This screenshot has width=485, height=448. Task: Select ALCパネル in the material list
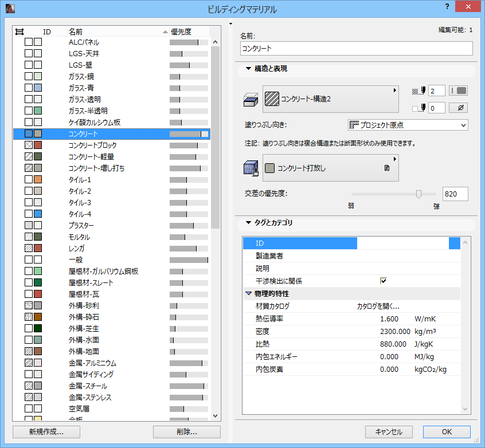pos(112,42)
